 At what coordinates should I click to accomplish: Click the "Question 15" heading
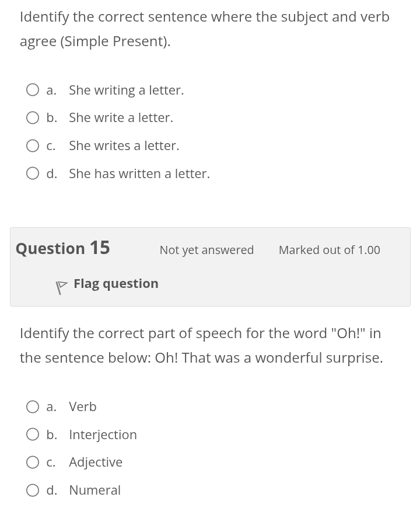tap(62, 248)
